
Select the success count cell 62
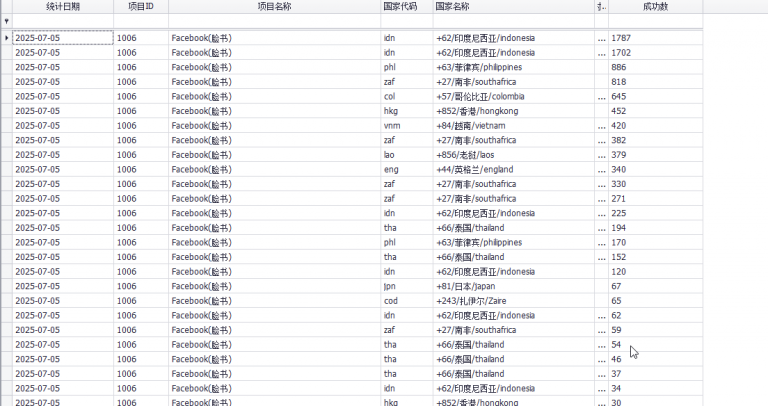click(656, 315)
